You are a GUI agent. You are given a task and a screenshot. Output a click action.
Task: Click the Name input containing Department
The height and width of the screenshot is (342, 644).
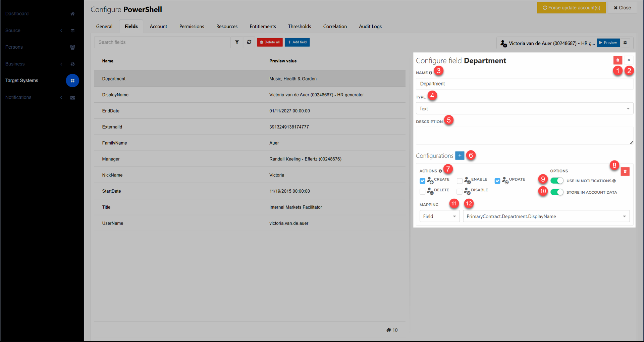pyautogui.click(x=525, y=84)
